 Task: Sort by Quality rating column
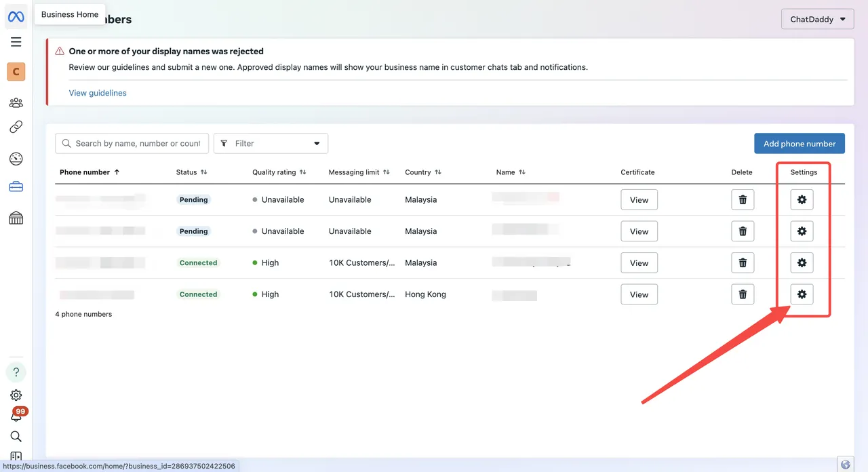pos(279,172)
